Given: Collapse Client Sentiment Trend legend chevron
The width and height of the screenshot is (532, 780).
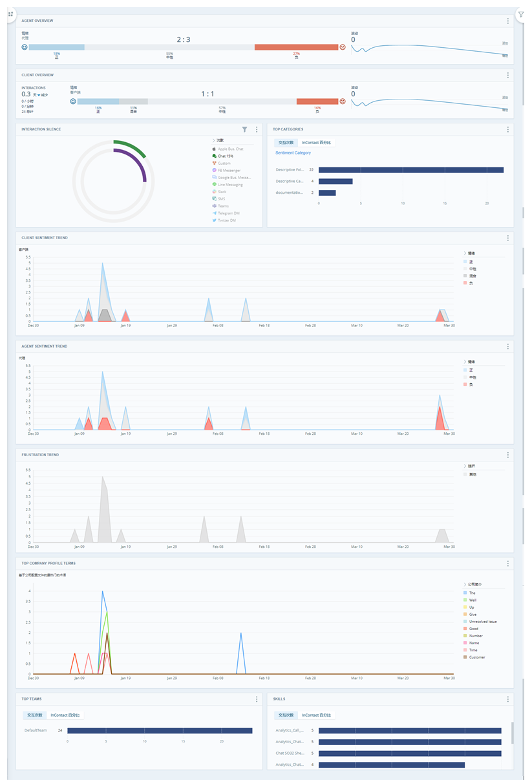Looking at the screenshot, I should (x=465, y=253).
